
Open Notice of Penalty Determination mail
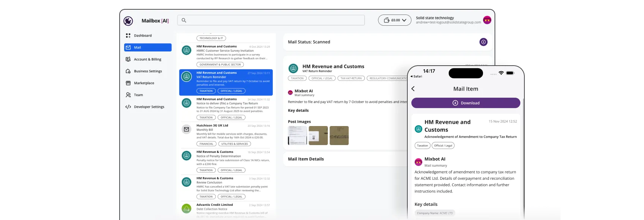226,161
